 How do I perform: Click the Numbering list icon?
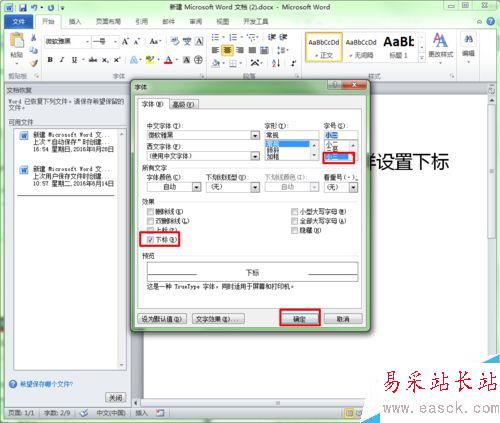click(x=233, y=37)
